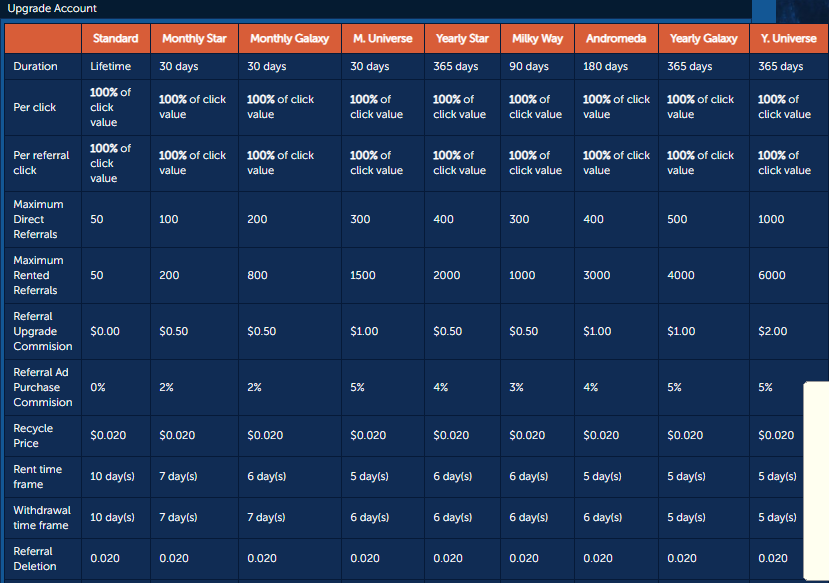Click the Monthly Galaxy column header

tap(289, 39)
